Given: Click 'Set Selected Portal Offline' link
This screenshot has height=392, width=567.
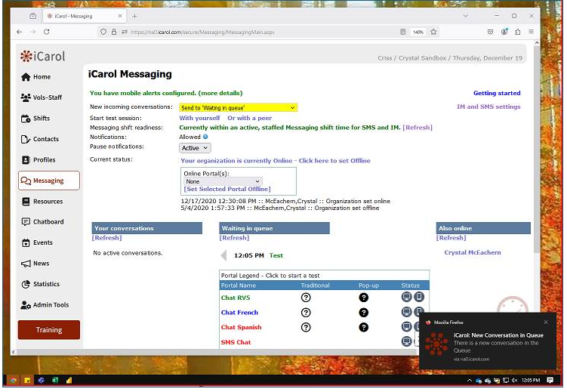Looking at the screenshot, I should (x=226, y=189).
